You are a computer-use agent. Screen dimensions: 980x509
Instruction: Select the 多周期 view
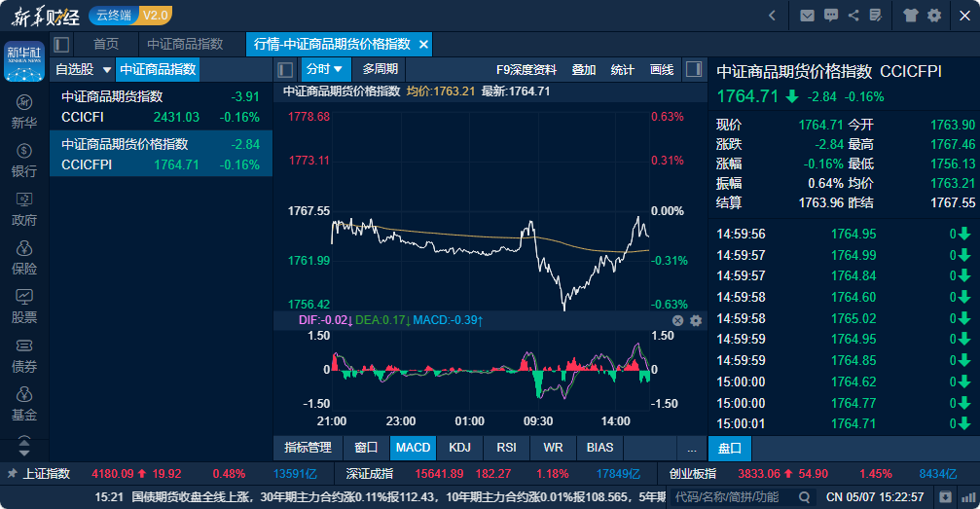tap(380, 69)
